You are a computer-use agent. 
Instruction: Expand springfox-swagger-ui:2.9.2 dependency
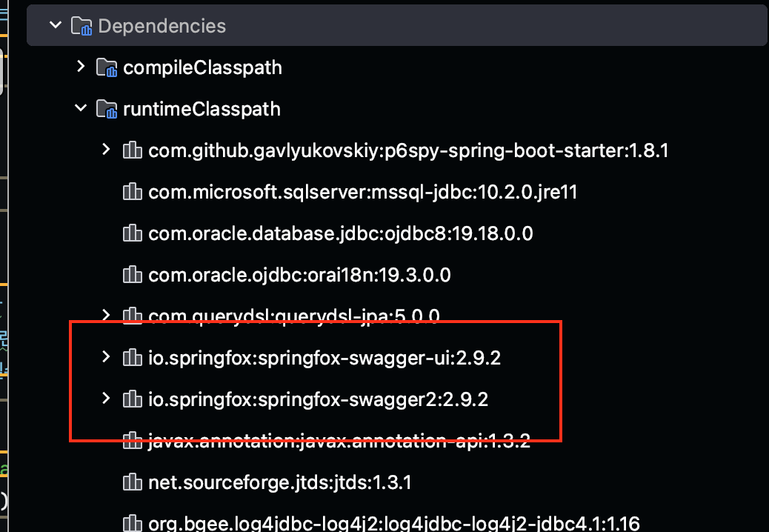106,357
